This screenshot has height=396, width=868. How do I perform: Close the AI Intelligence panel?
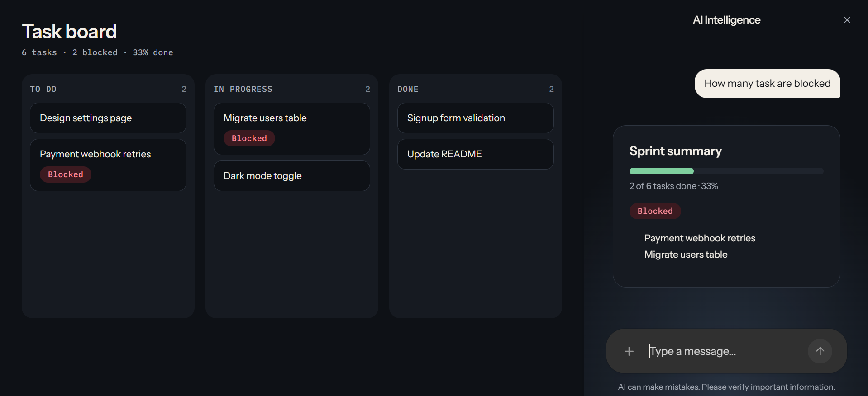point(847,20)
